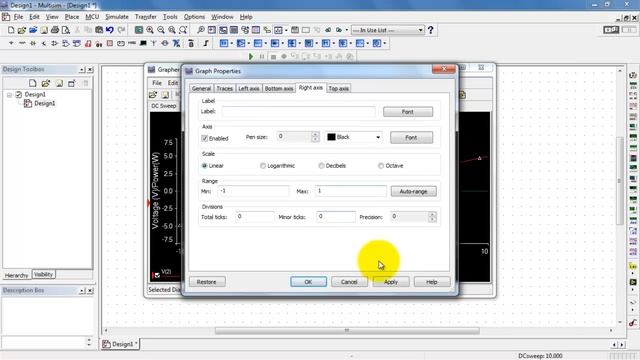Click the first blue instrument icon in second toolbar
This screenshot has height=360, width=640.
(224, 43)
